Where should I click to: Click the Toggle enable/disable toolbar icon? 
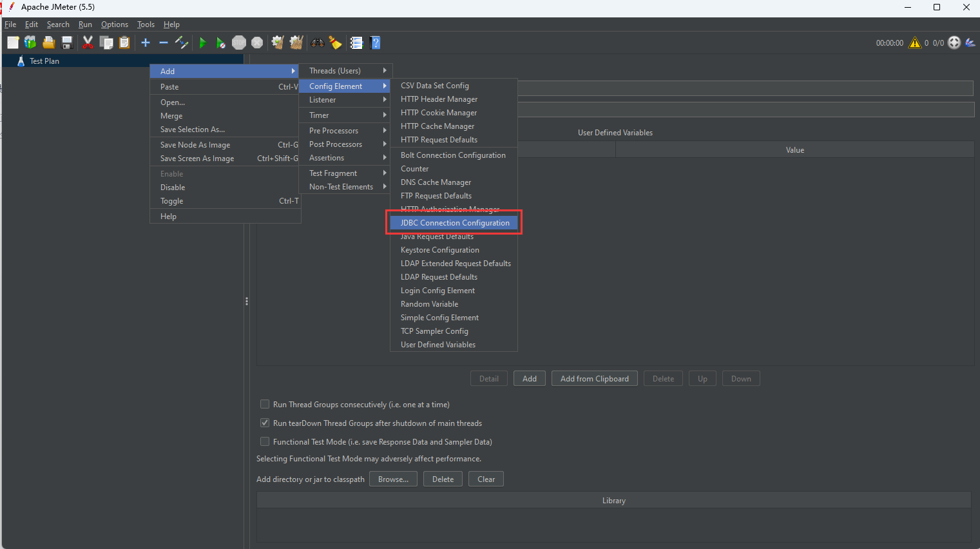pos(182,43)
